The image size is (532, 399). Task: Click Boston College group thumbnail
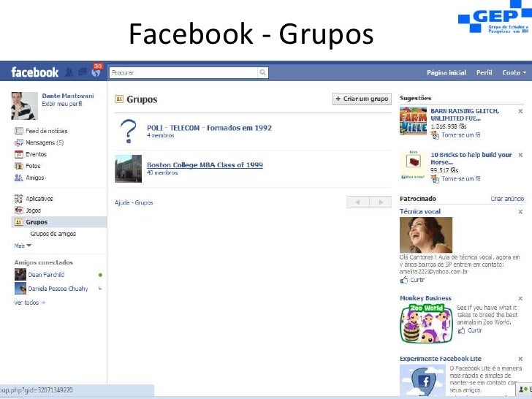(129, 169)
